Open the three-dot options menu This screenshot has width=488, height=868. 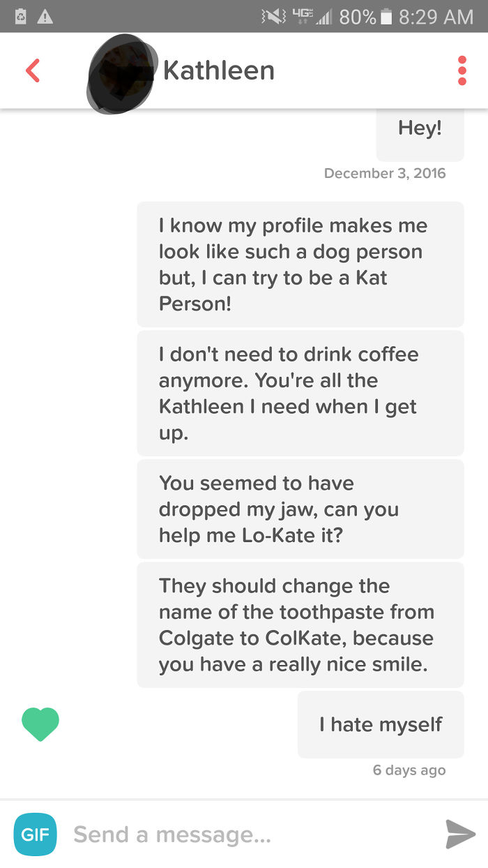coord(462,70)
